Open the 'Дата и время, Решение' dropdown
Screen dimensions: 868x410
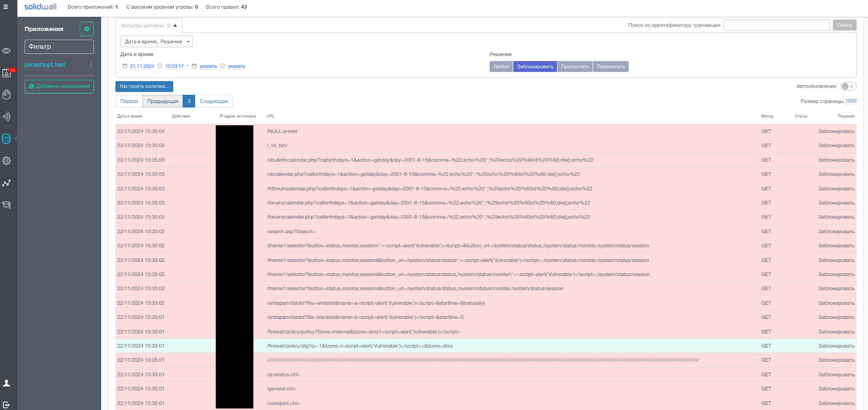(x=156, y=42)
